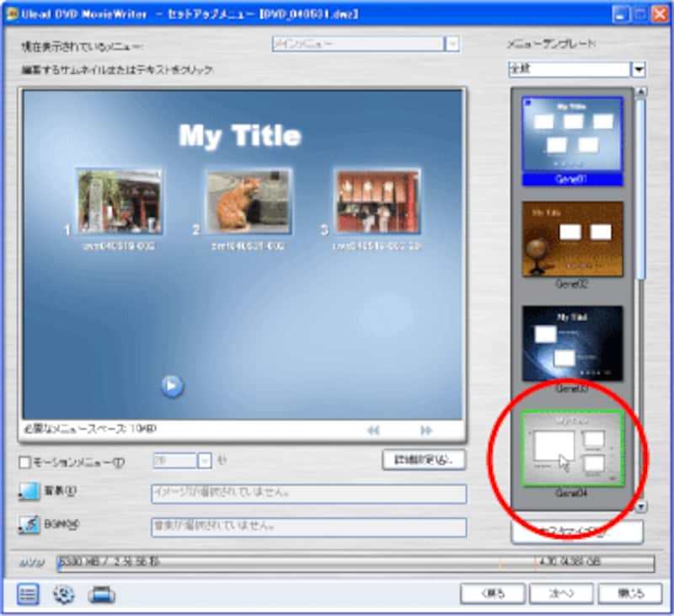This screenshot has height=616, width=674.
Task: Select the Gene01 blue menu template
Action: pyautogui.click(x=572, y=135)
